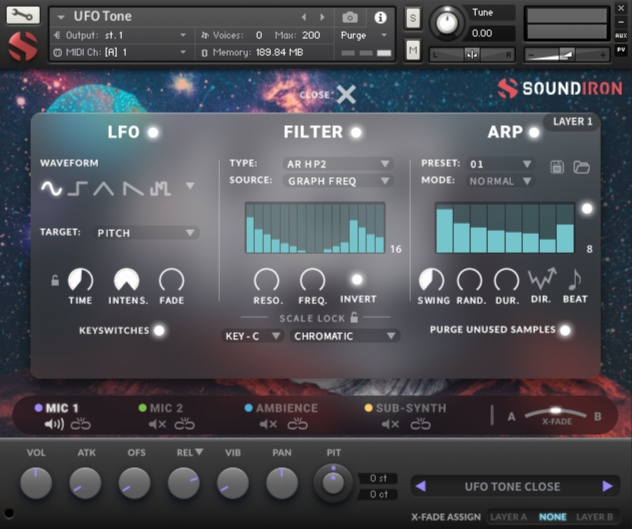Image resolution: width=632 pixels, height=529 pixels.
Task: Mute the instrument with M button
Action: [x=412, y=50]
